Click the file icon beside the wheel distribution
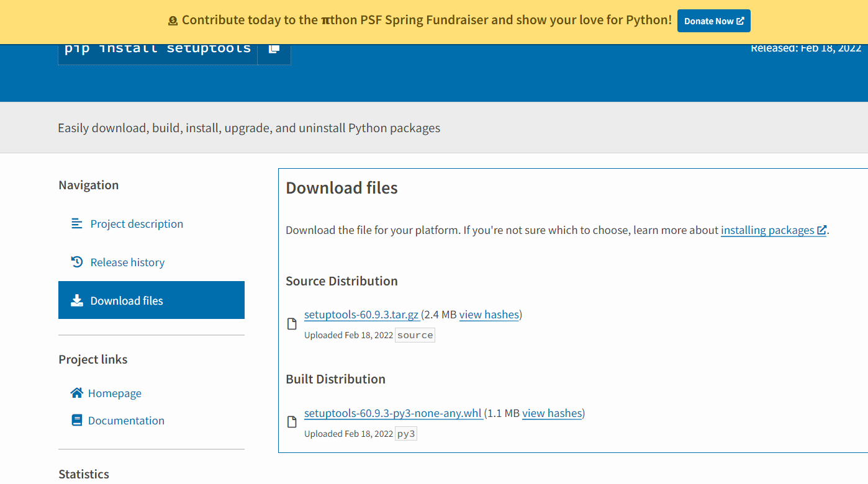868x484 pixels. click(292, 422)
